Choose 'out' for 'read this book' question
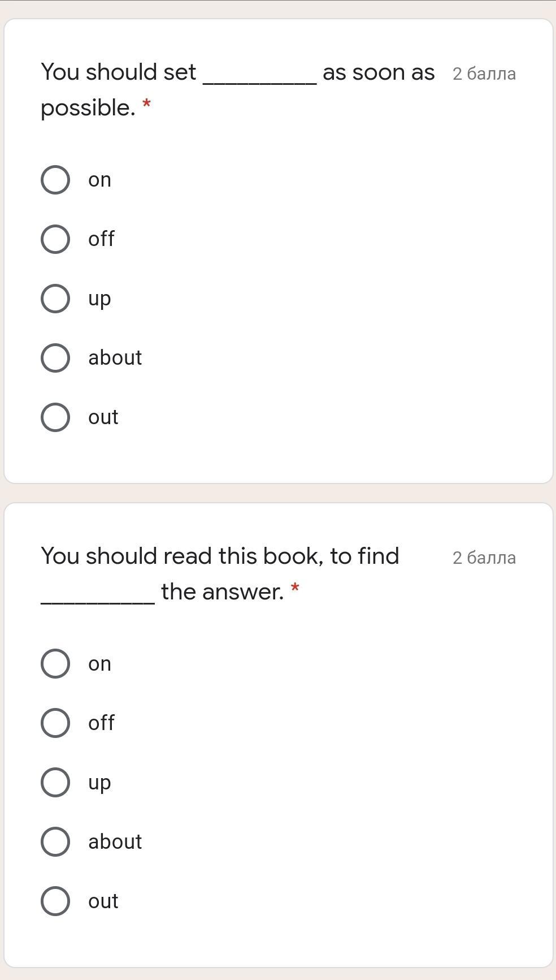Image resolution: width=556 pixels, height=980 pixels. pos(55,901)
